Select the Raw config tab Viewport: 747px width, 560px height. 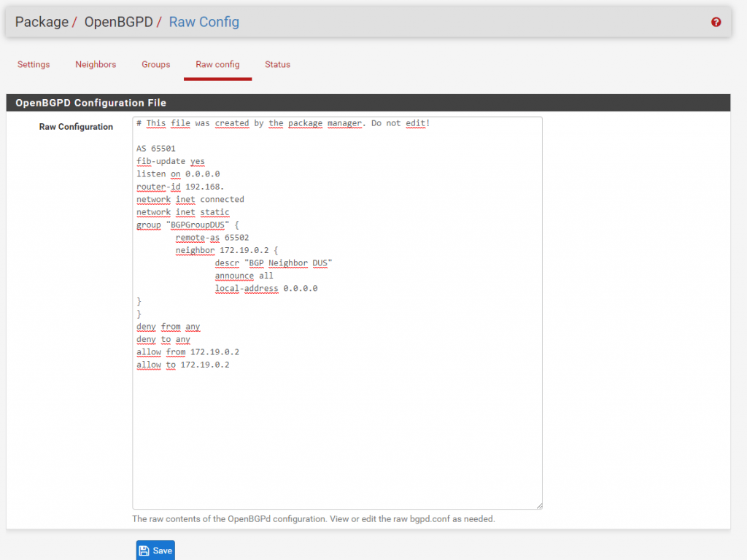217,64
